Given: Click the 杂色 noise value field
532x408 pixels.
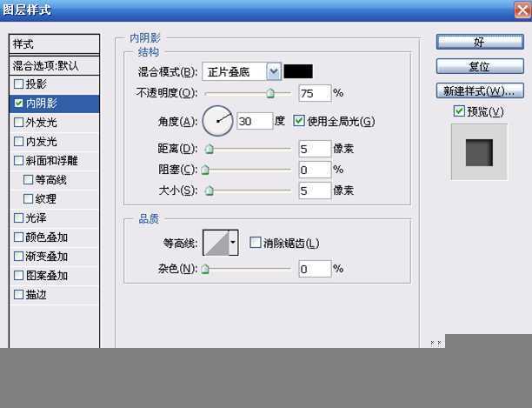Looking at the screenshot, I should [315, 269].
